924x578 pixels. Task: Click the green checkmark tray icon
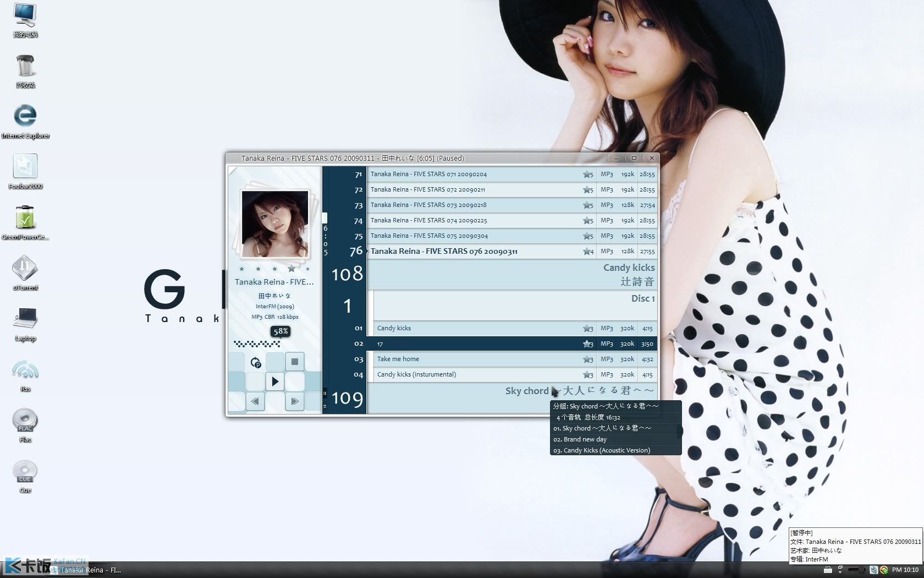click(884, 570)
